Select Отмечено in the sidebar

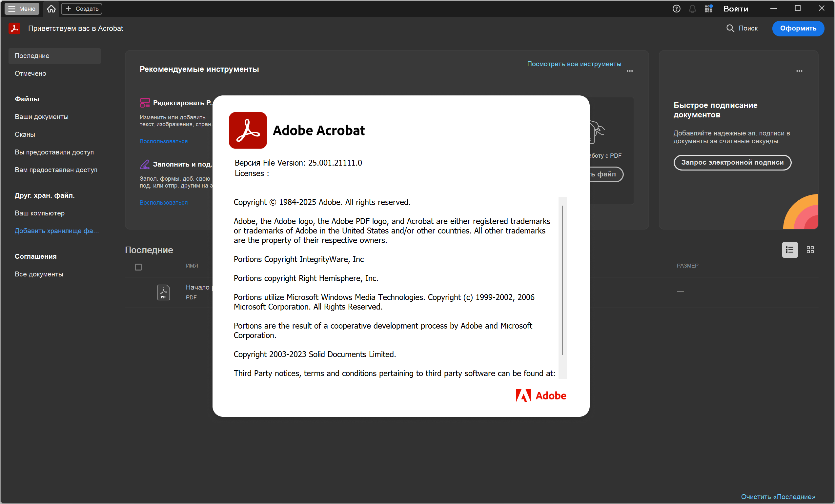[x=31, y=73]
